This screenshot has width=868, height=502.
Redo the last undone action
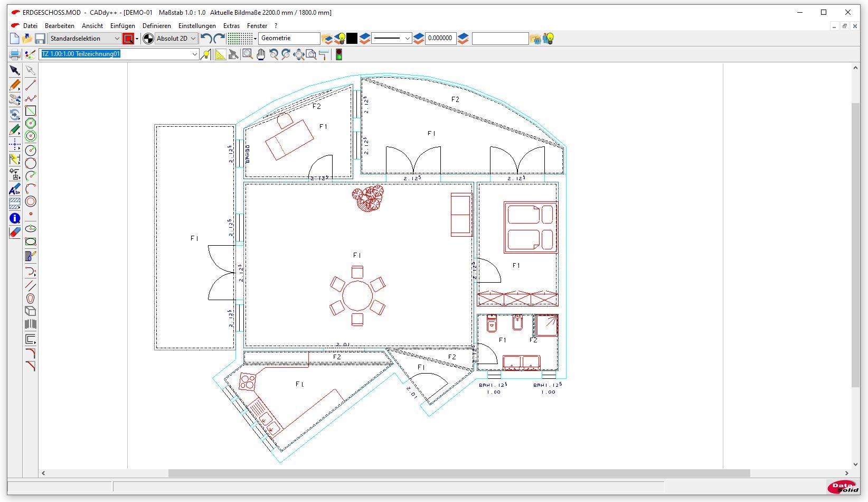[219, 39]
